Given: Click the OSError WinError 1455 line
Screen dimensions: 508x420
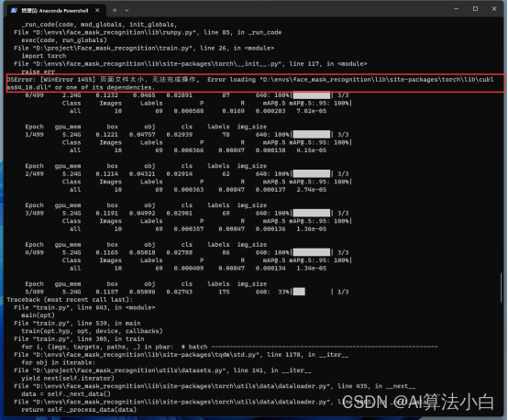Looking at the screenshot, I should click(x=250, y=83).
